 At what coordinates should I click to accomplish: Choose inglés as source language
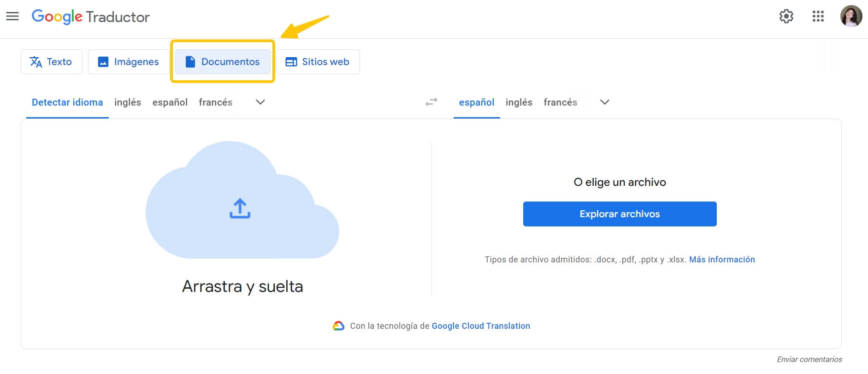pos(128,102)
